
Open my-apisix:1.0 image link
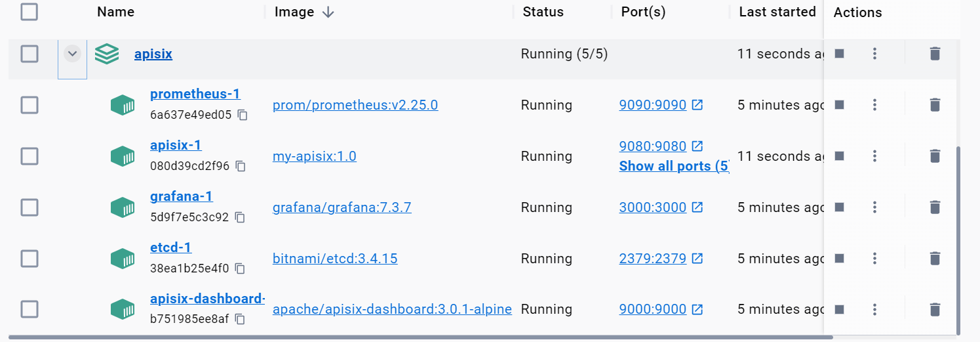point(315,156)
